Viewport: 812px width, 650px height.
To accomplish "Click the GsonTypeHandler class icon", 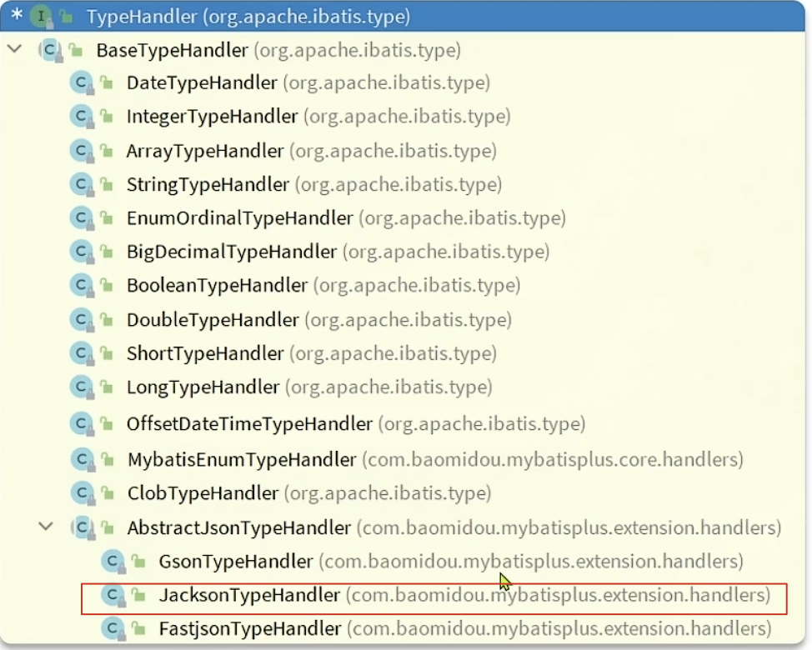I will 113,562.
